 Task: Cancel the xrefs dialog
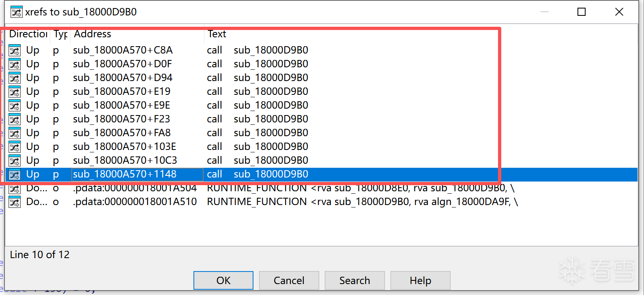point(289,280)
